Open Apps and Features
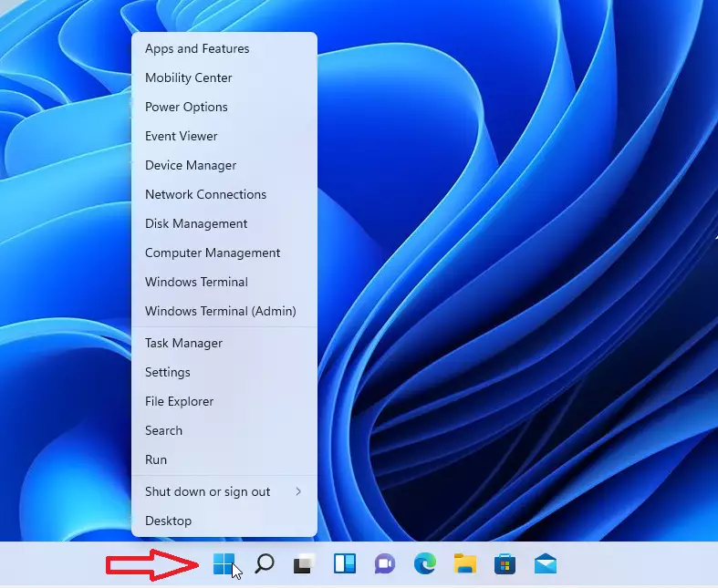 click(224, 48)
